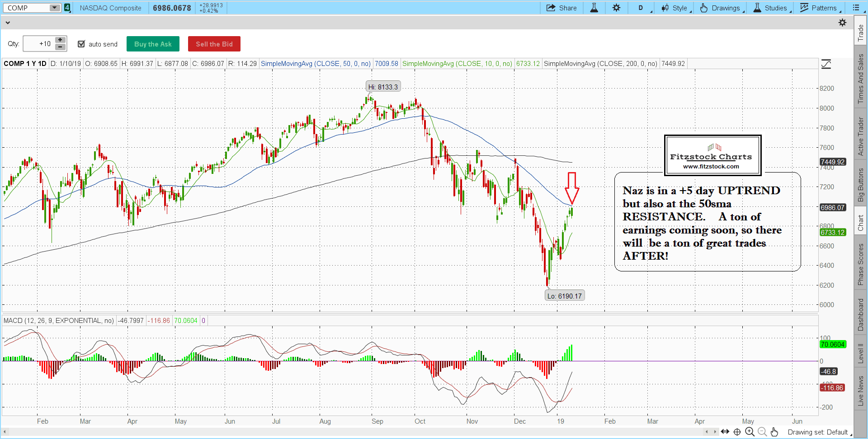Click the crosshair pointer icon at bottom
The width and height of the screenshot is (868, 439).
pos(737,432)
